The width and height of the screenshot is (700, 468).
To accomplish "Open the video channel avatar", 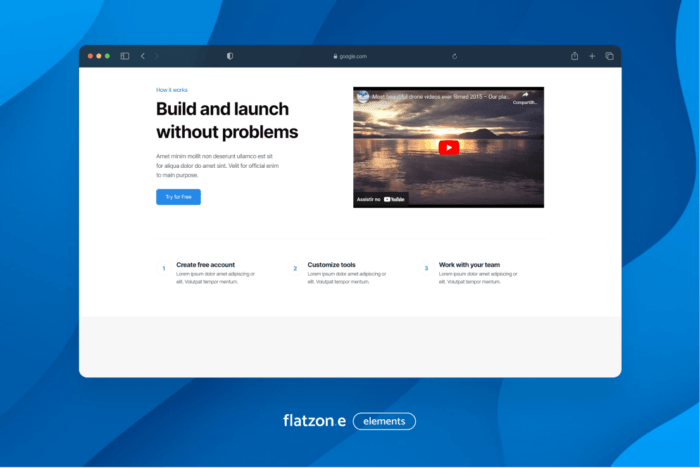I will pos(364,96).
